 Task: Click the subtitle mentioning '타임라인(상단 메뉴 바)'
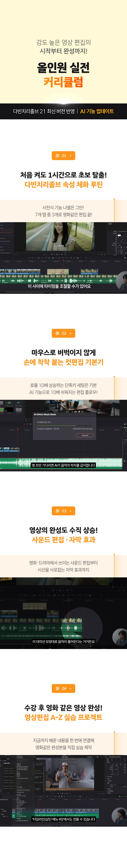coord(63,819)
